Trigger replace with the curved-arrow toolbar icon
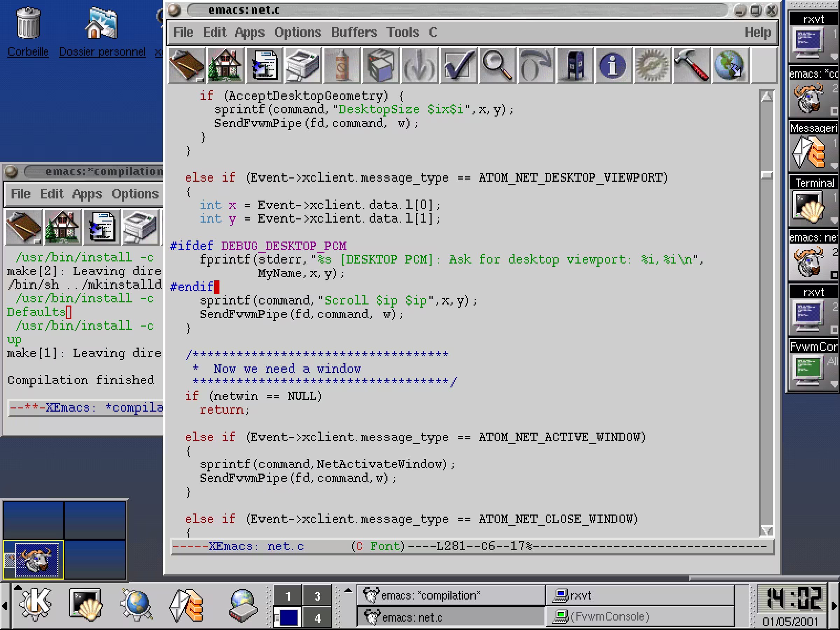 [536, 65]
